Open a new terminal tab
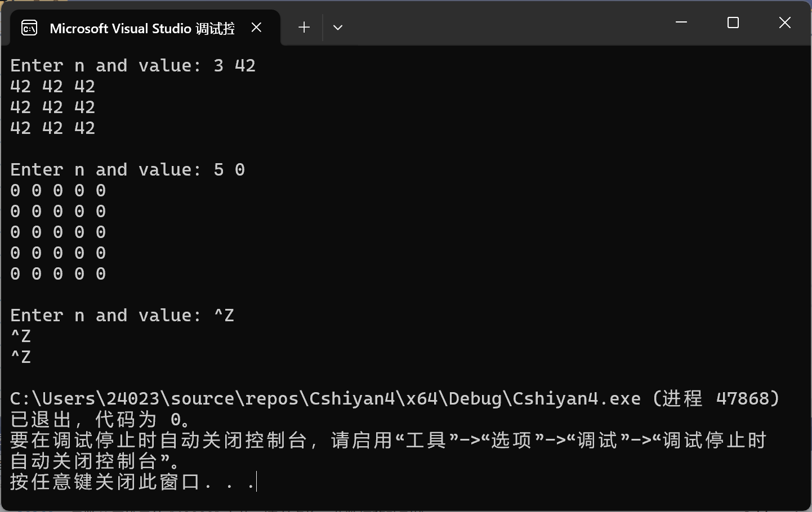The image size is (812, 512). [x=304, y=28]
